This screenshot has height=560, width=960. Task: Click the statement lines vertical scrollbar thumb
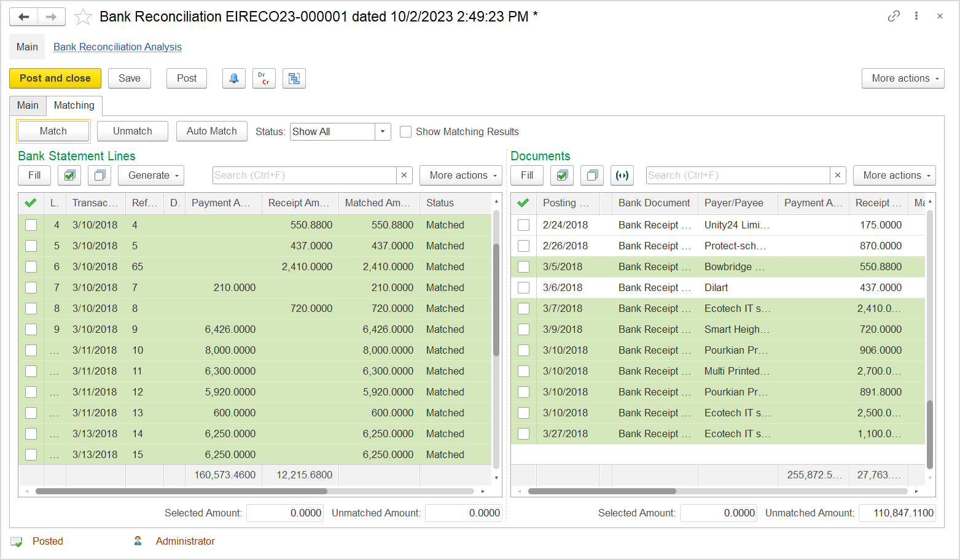[496, 300]
